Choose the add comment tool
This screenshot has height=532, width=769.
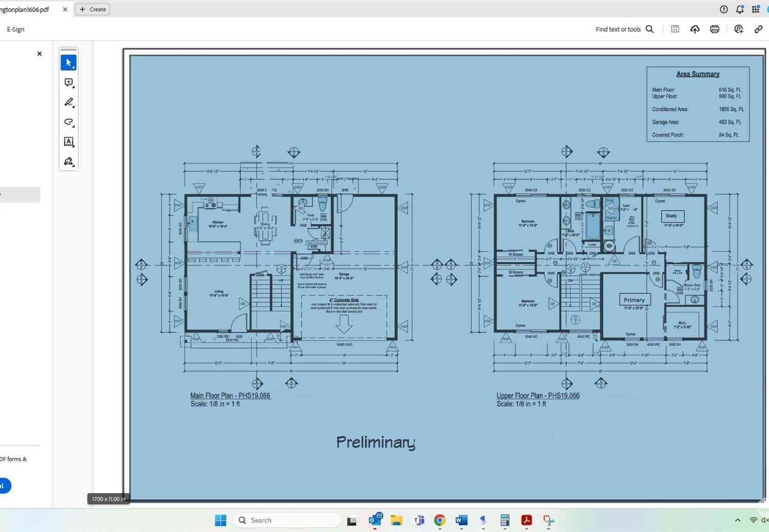click(69, 83)
